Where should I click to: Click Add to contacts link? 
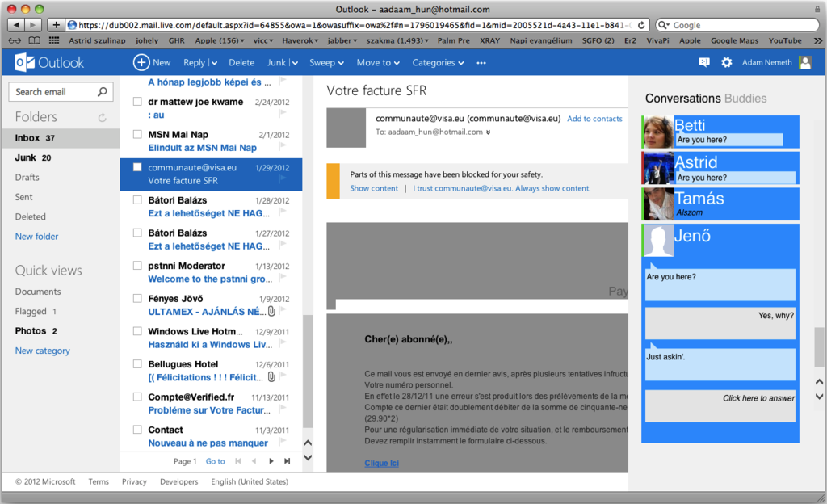click(x=594, y=119)
